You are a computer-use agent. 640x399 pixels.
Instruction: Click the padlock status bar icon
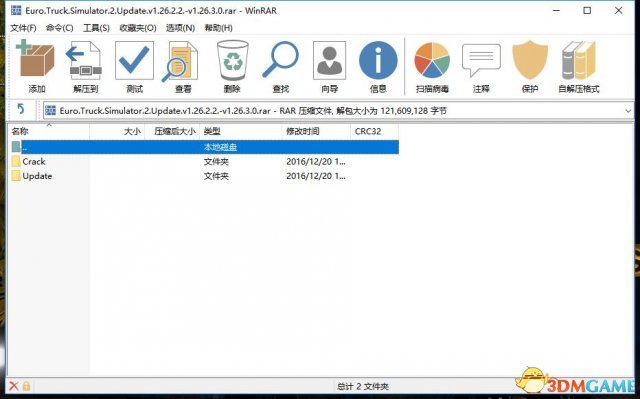[27, 386]
